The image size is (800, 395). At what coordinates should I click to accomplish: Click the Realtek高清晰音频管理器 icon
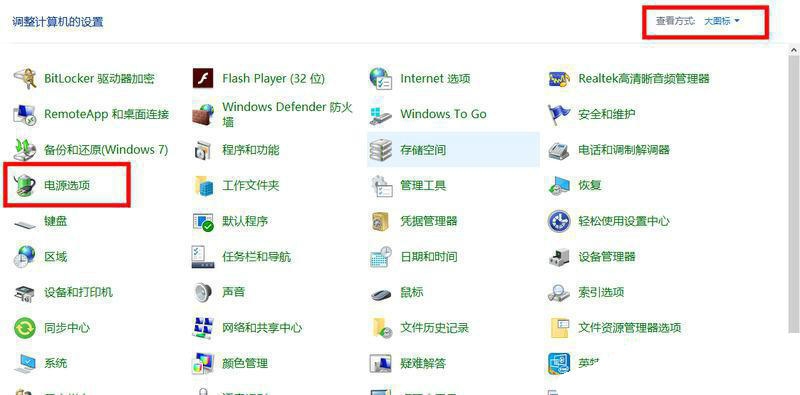coord(559,79)
